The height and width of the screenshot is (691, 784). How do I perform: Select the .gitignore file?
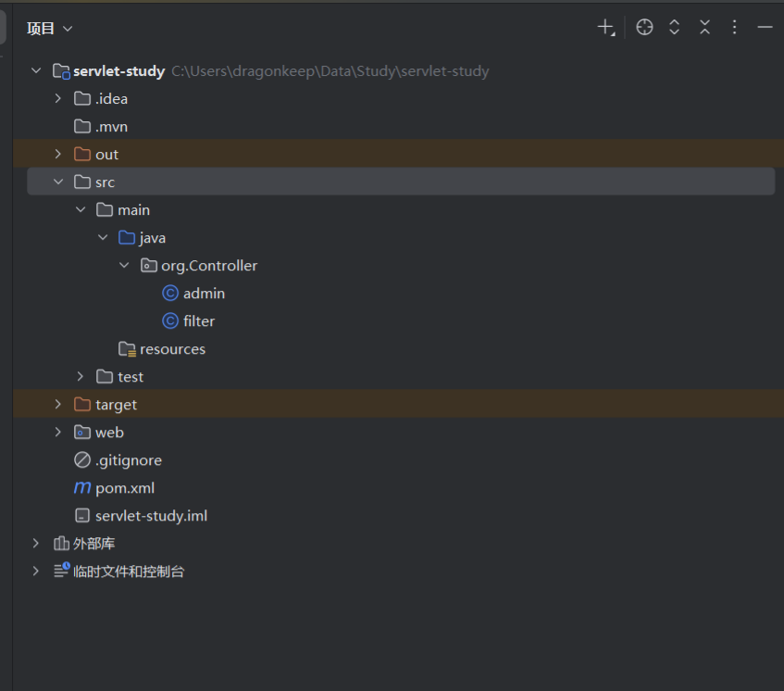pyautogui.click(x=128, y=460)
